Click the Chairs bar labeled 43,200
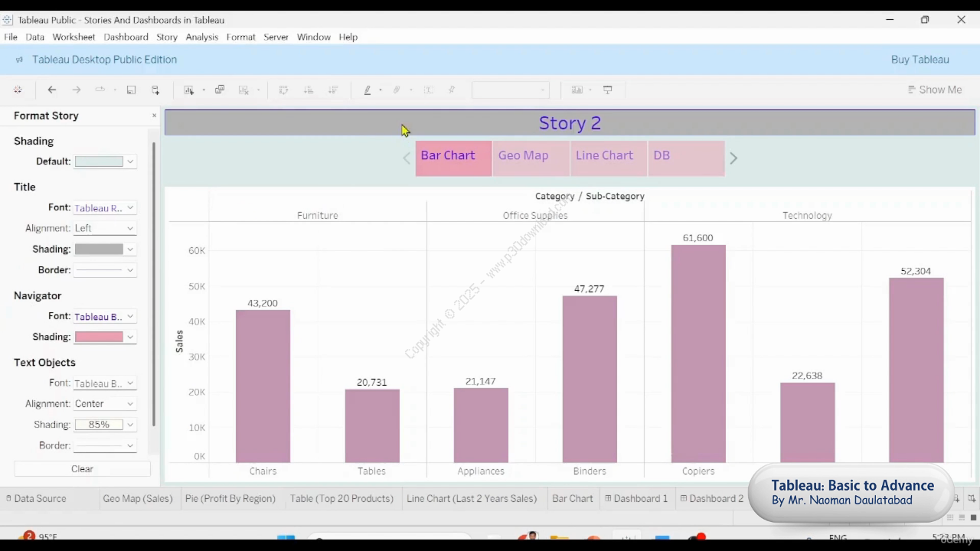This screenshot has height=551, width=980. 263,386
